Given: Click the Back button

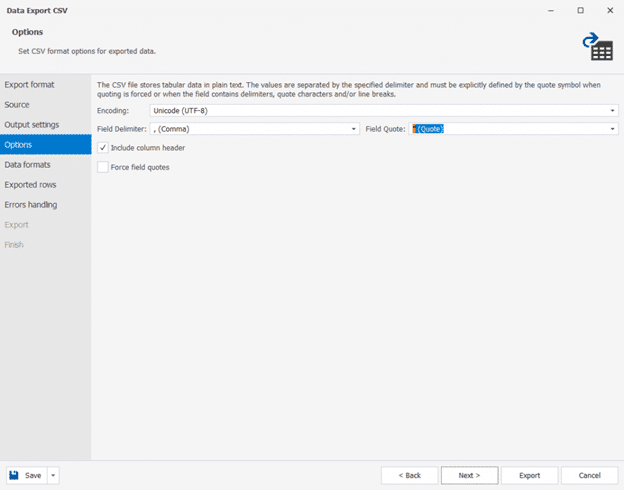Looking at the screenshot, I should pos(409,475).
